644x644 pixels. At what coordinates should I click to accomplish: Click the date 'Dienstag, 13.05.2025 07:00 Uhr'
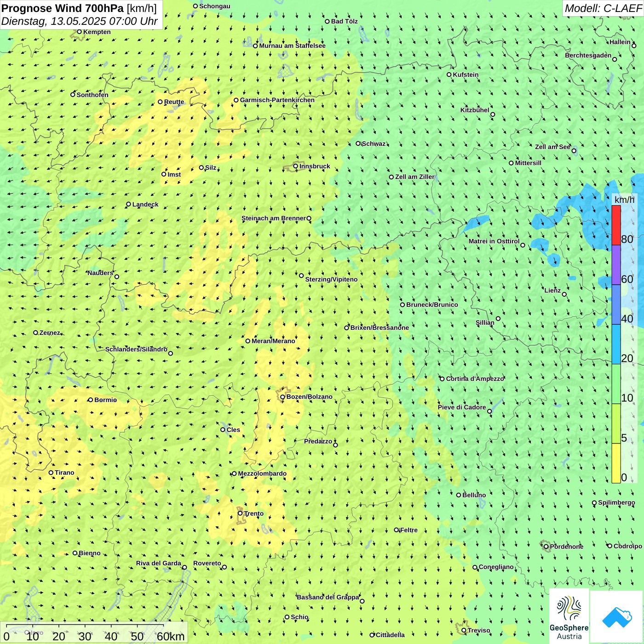coord(80,22)
